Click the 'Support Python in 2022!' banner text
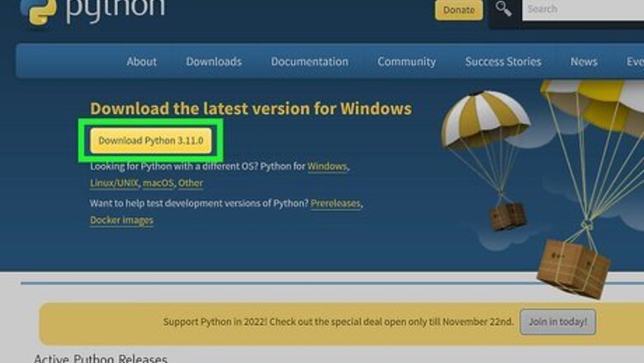Image resolution: width=644 pixels, height=363 pixels. [339, 322]
